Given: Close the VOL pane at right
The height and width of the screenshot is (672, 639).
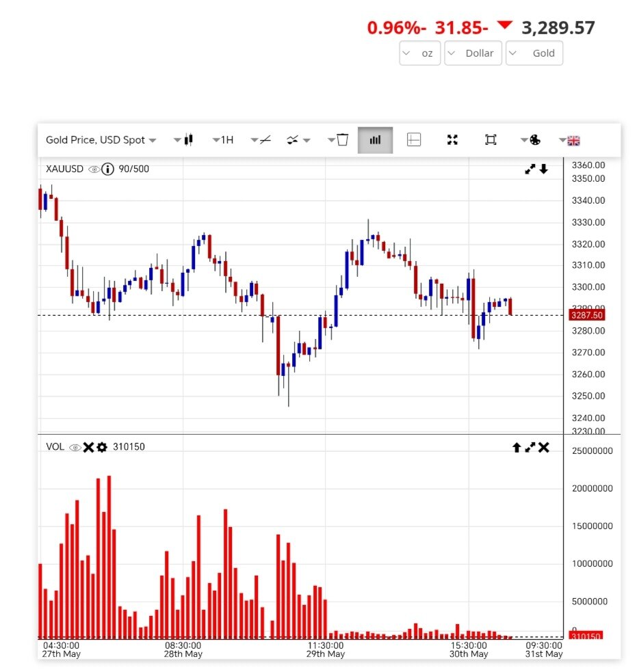Looking at the screenshot, I should [x=544, y=447].
